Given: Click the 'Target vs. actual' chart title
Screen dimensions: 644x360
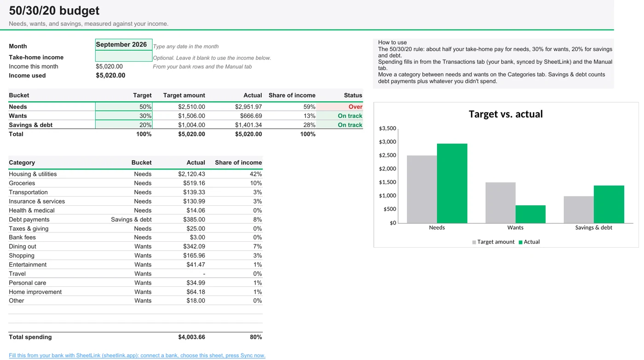Looking at the screenshot, I should pos(506,114).
